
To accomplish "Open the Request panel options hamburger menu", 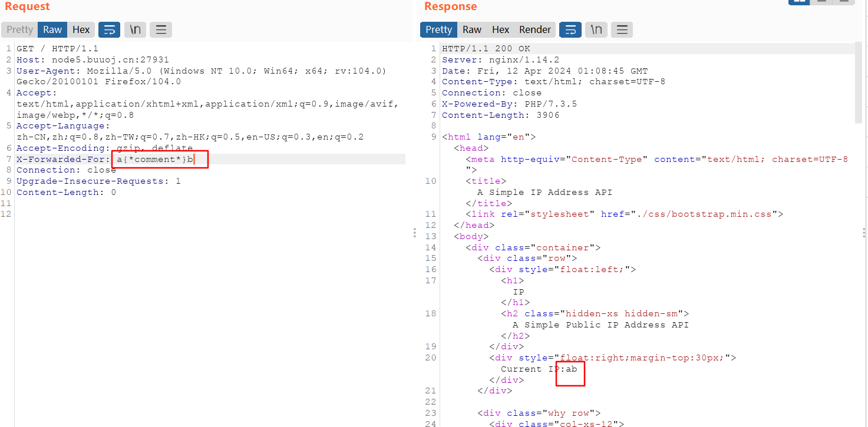I will point(161,29).
